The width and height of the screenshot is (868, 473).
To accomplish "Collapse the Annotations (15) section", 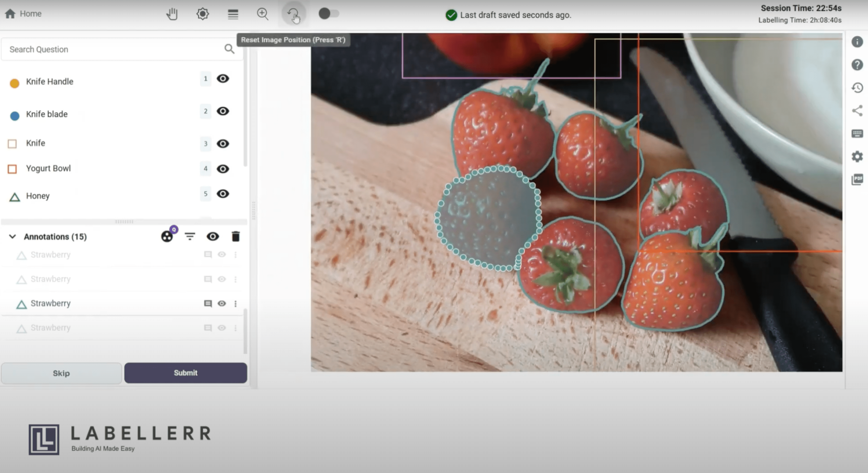I will tap(12, 236).
